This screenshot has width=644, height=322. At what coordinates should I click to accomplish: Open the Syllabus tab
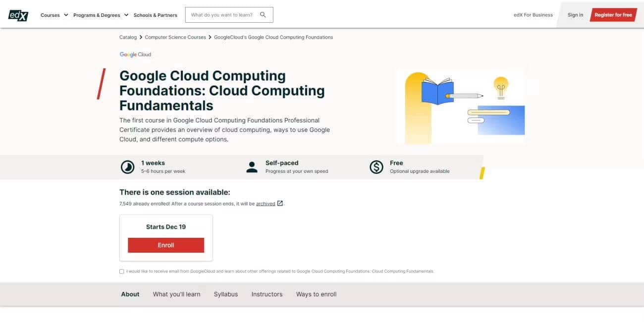coord(226,294)
